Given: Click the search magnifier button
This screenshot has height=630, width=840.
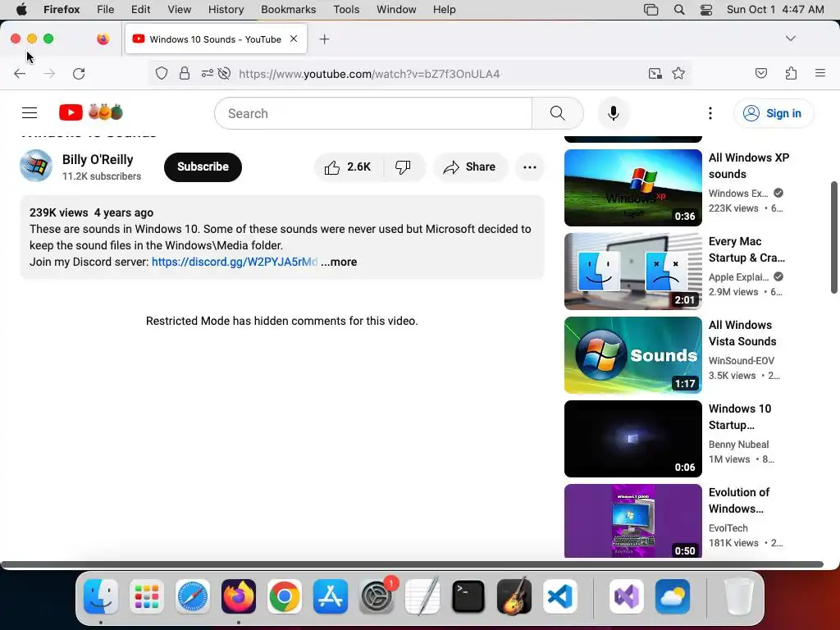Looking at the screenshot, I should point(557,113).
